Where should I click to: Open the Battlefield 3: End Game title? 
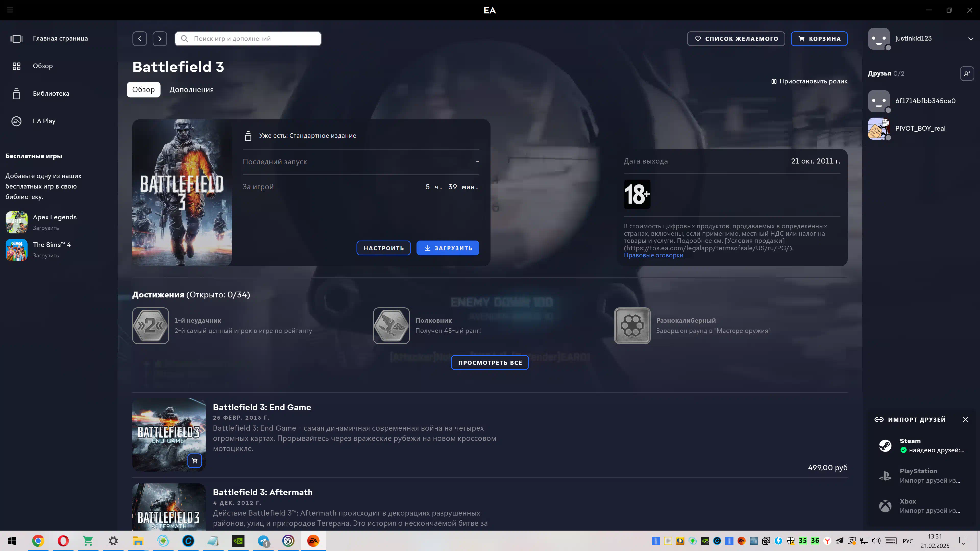click(262, 407)
